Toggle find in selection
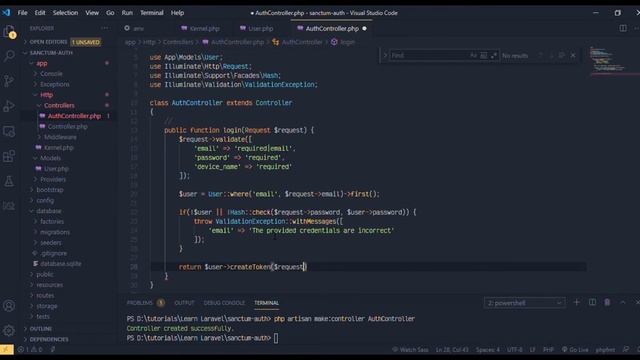The width and height of the screenshot is (640, 360). (x=562, y=55)
